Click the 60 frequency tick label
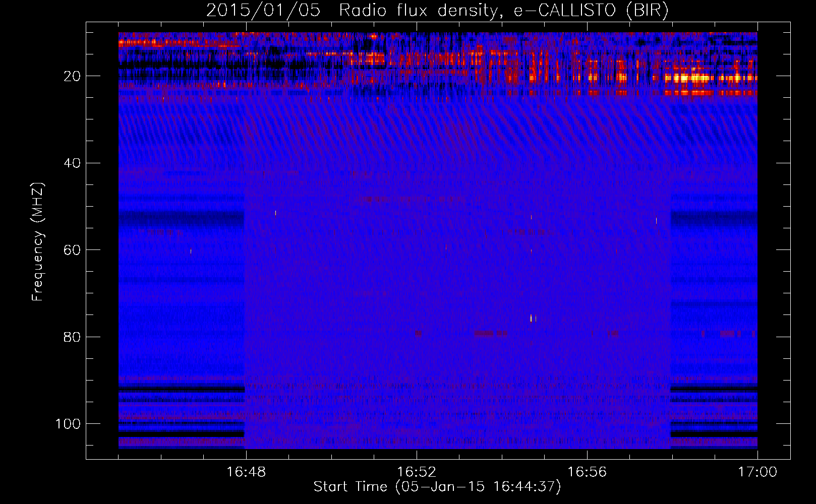This screenshot has height=504, width=816. pyautogui.click(x=72, y=250)
